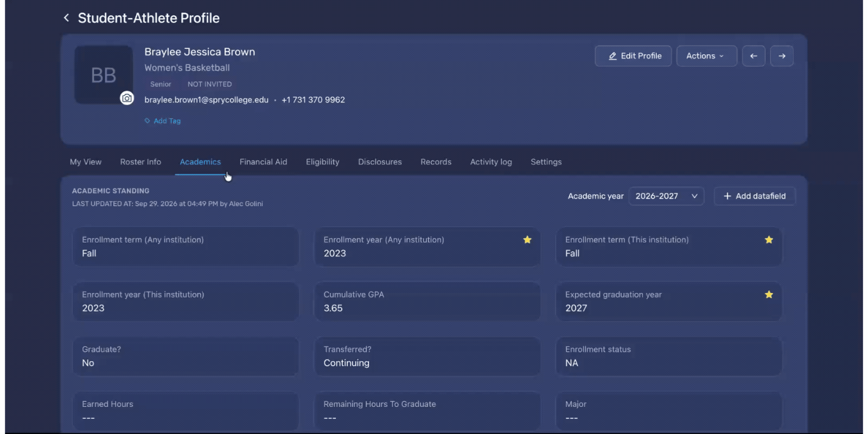Viewport: 868px width, 434px height.
Task: Click the Senior class badge
Action: pyautogui.click(x=161, y=84)
